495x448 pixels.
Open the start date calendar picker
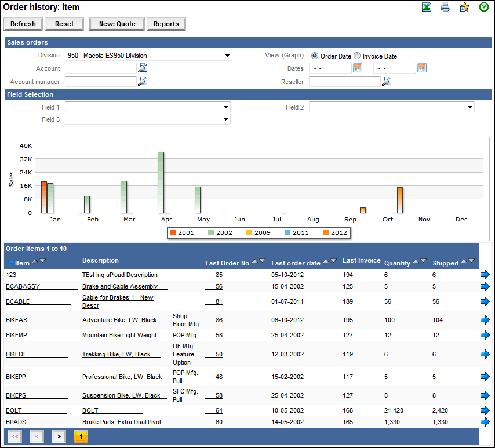(358, 68)
